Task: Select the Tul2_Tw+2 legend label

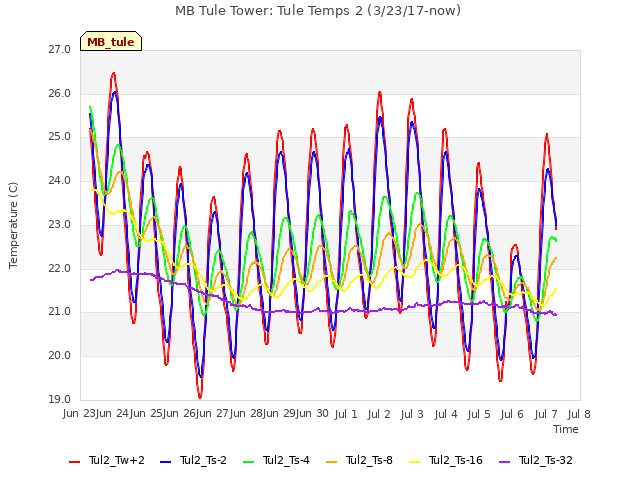Action: point(117,460)
